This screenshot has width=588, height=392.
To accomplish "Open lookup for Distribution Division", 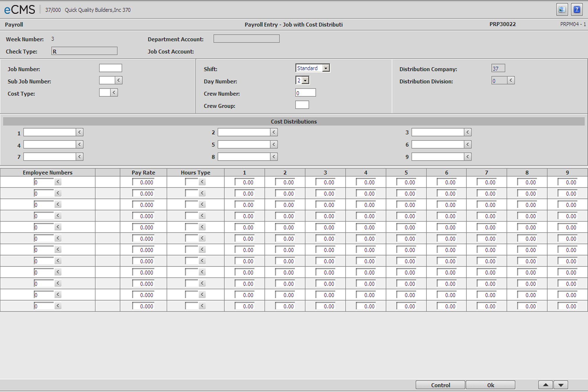I will [x=511, y=80].
